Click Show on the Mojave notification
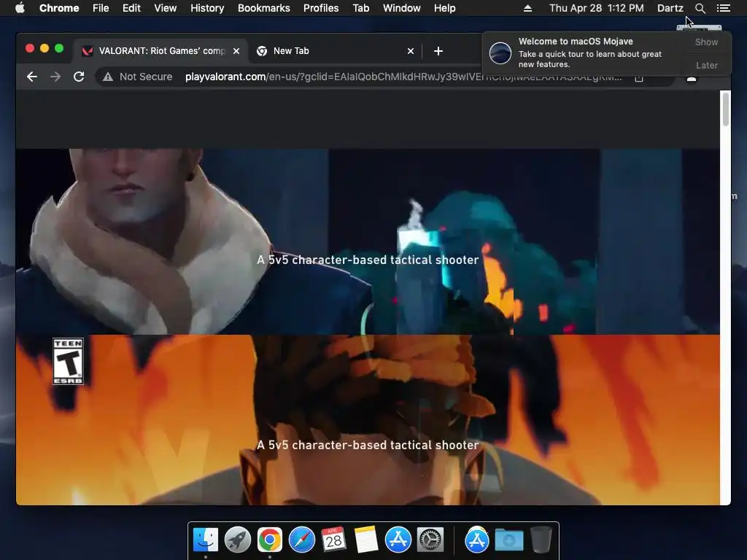 706,42
